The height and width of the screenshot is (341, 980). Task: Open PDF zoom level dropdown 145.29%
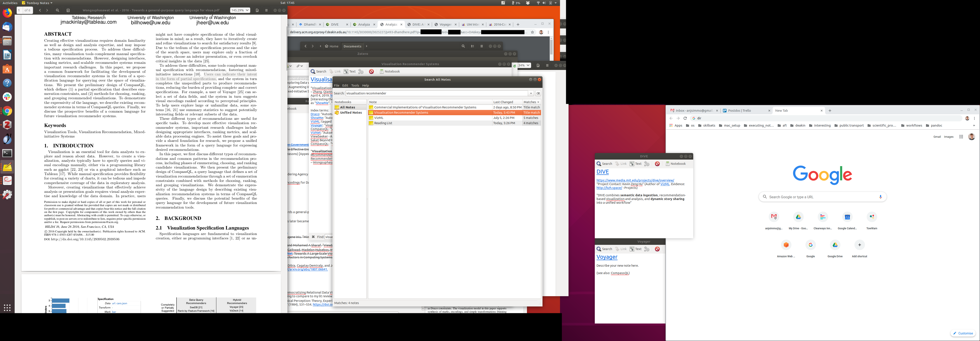tap(240, 10)
